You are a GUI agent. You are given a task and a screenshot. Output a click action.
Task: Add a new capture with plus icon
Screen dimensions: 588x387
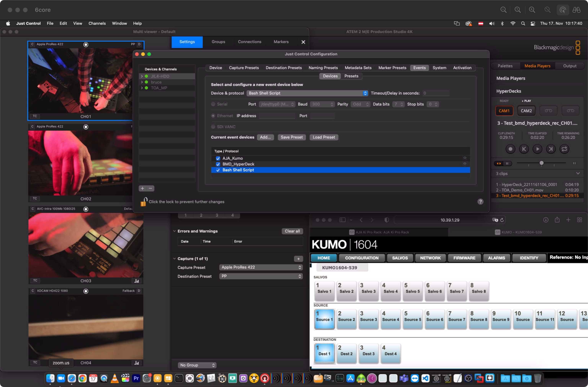pos(298,259)
